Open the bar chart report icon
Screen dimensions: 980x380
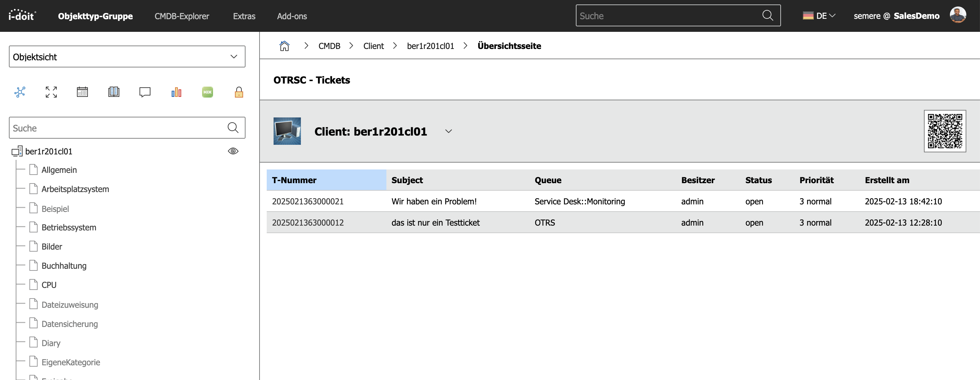pyautogui.click(x=176, y=92)
